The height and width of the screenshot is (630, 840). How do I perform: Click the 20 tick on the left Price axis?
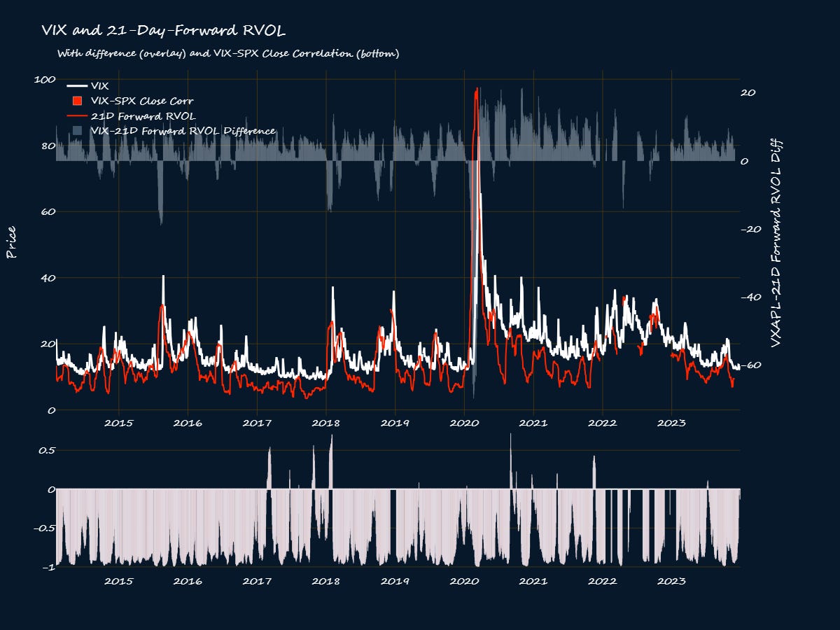[47, 344]
